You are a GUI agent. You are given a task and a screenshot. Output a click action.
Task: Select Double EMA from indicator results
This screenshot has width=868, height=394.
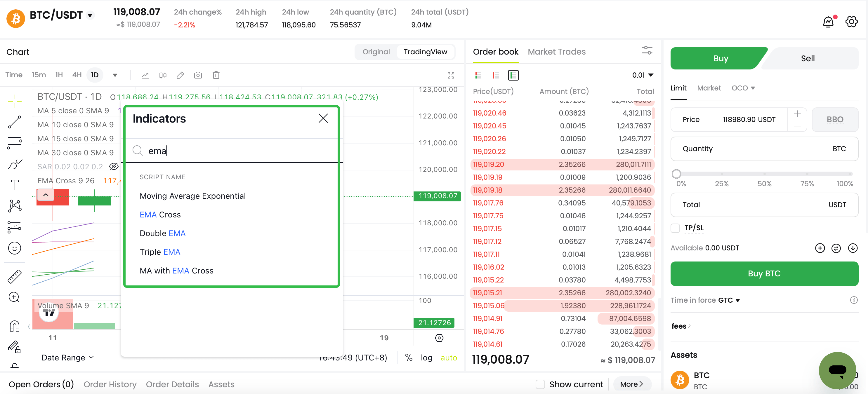click(162, 233)
